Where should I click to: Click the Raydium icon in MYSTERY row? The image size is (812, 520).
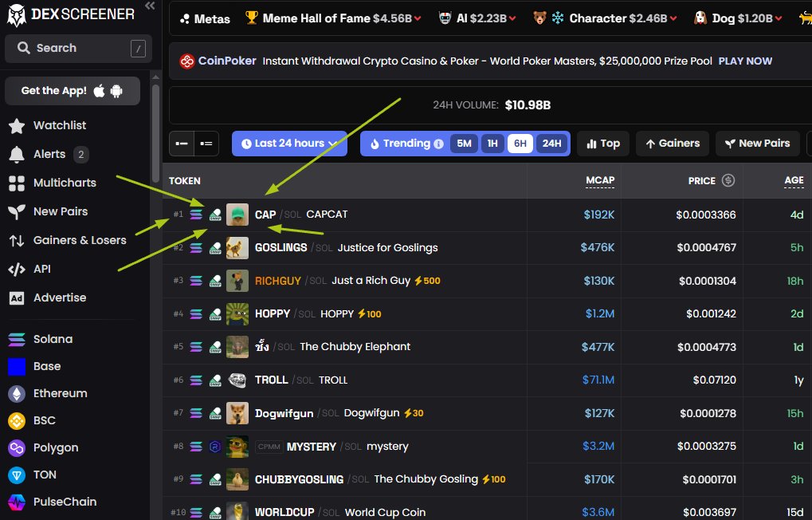215,447
